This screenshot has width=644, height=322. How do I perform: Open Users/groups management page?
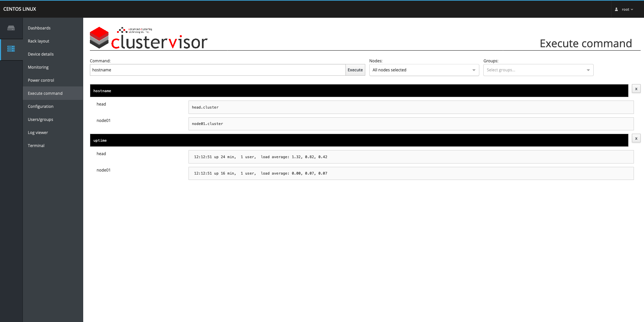(x=41, y=120)
